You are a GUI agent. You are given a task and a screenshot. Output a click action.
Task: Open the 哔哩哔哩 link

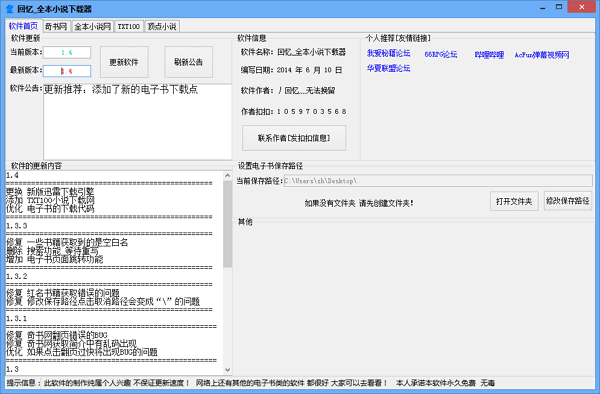click(x=489, y=55)
